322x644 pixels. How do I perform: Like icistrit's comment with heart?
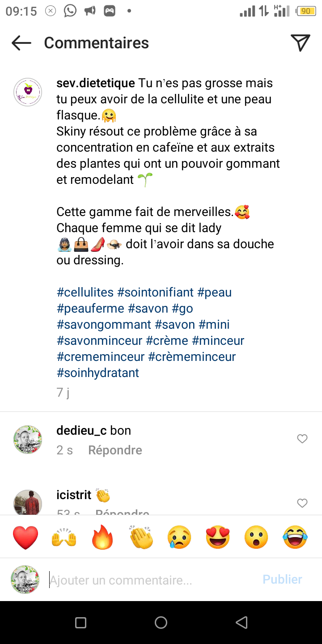point(302,503)
